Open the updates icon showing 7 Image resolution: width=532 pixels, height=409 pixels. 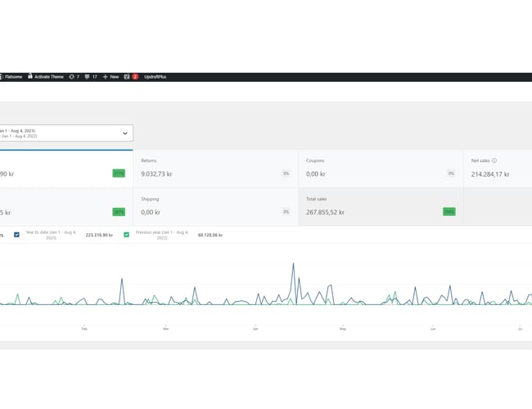point(71,77)
